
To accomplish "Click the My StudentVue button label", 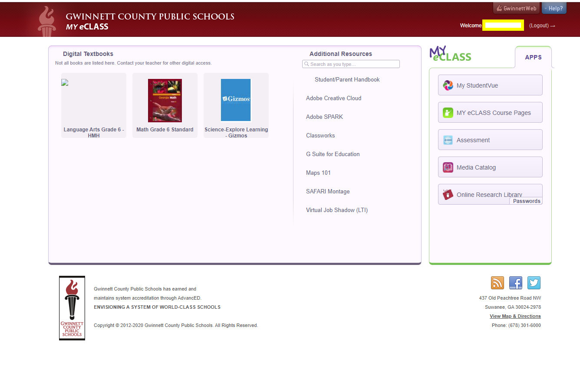I will pyautogui.click(x=477, y=85).
